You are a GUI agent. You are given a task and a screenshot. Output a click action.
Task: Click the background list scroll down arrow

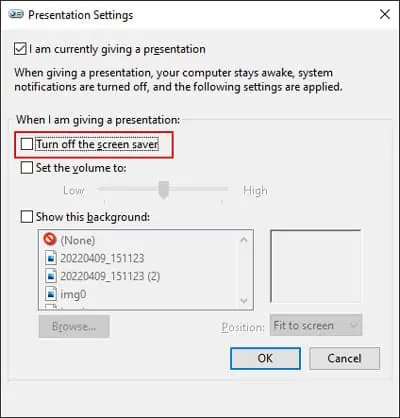point(244,301)
